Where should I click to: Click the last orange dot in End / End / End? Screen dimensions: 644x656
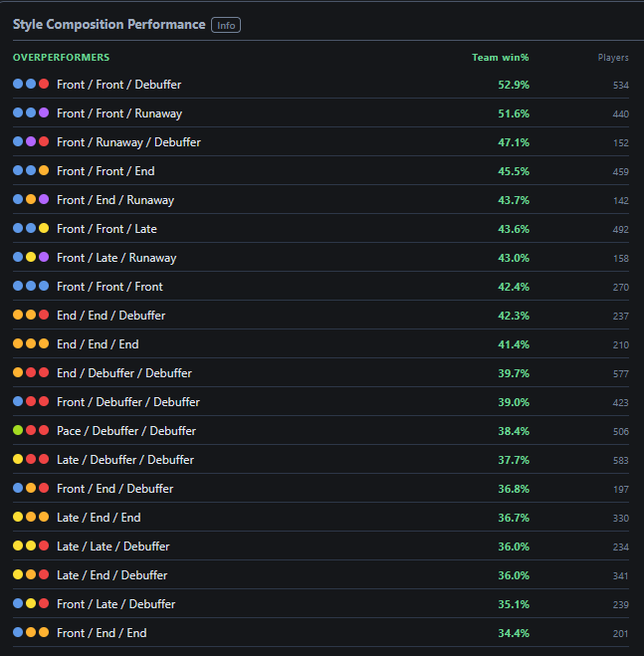click(x=44, y=343)
